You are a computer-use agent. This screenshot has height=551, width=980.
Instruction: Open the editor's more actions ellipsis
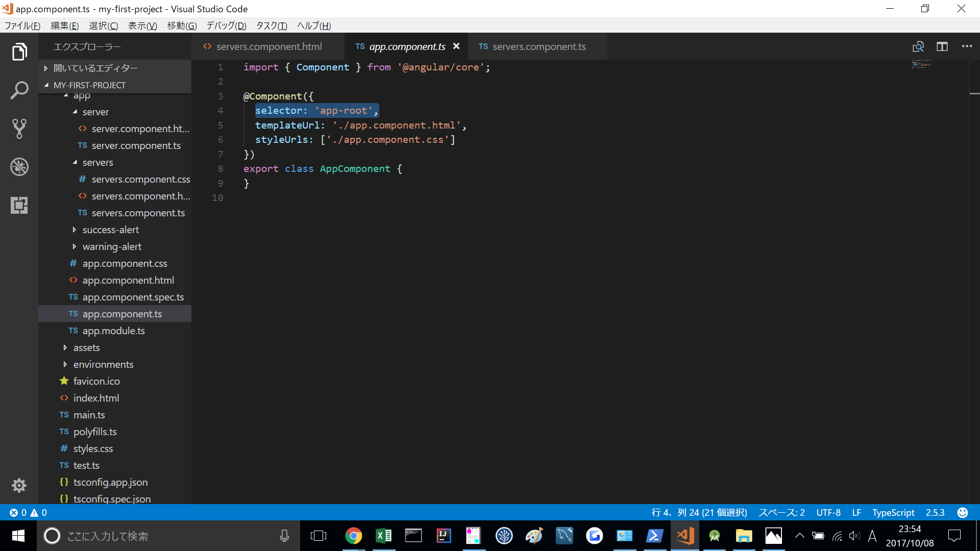(x=967, y=46)
